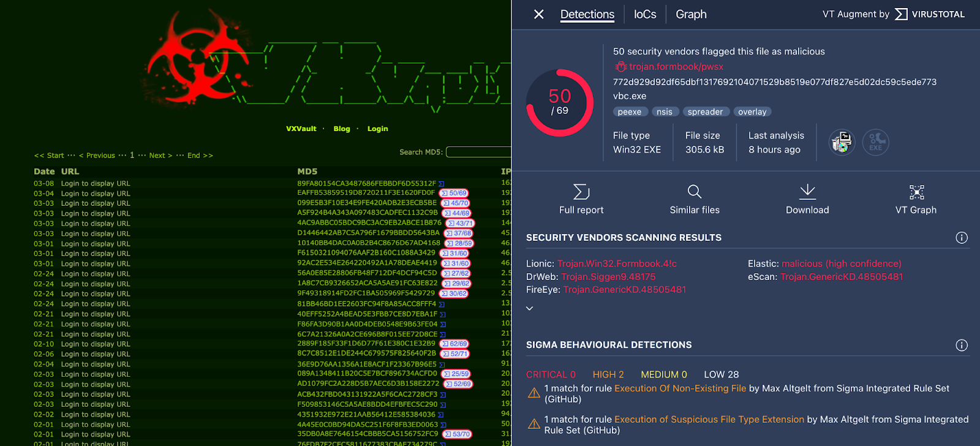Screen dimensions: 980x446
Task: Click the spreader tag
Action: pyautogui.click(x=705, y=112)
